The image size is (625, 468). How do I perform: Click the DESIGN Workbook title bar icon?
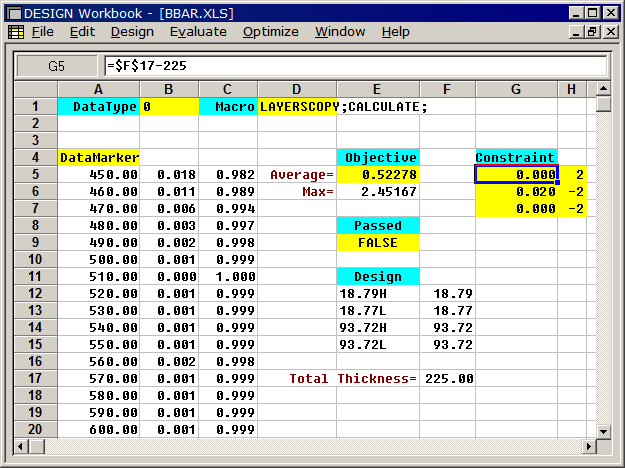point(14,14)
